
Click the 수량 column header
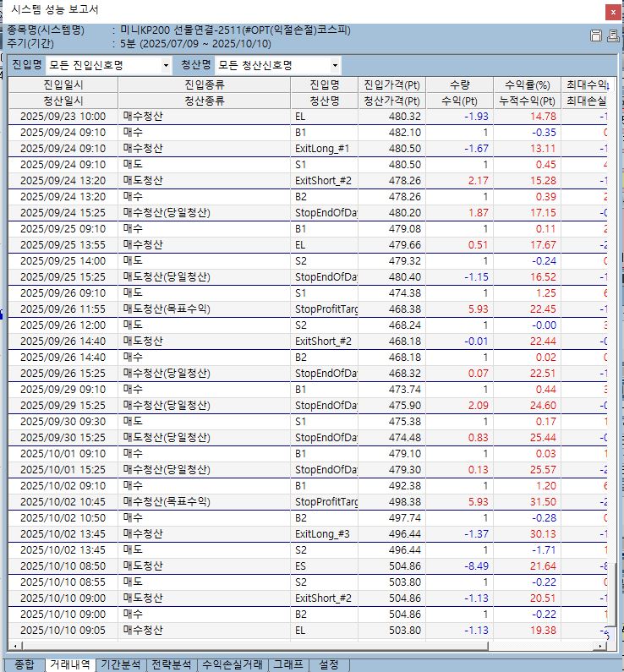pyautogui.click(x=459, y=85)
